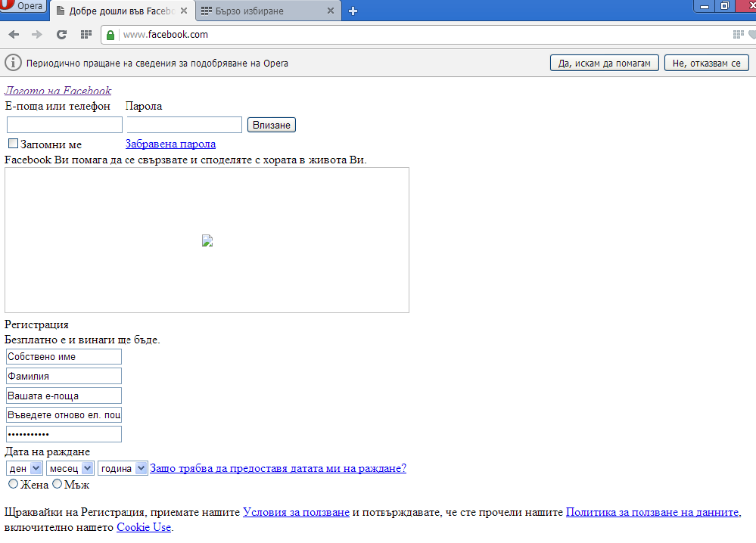Image resolution: width=756 pixels, height=543 pixels.
Task: Click the green security padlock icon
Action: click(110, 36)
